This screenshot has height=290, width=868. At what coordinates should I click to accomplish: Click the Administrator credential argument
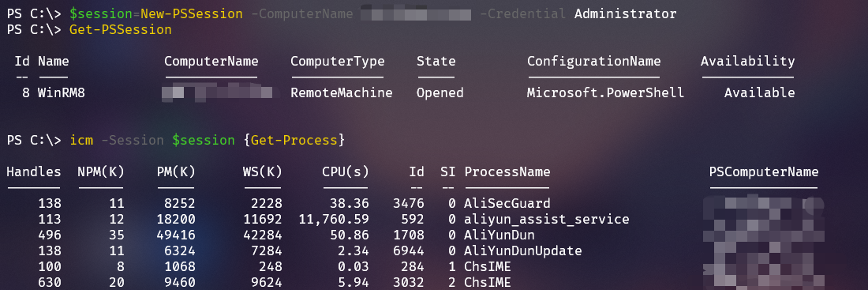point(626,13)
